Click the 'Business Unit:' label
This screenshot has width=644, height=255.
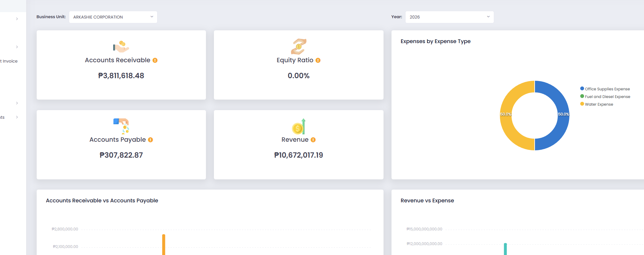(x=51, y=17)
